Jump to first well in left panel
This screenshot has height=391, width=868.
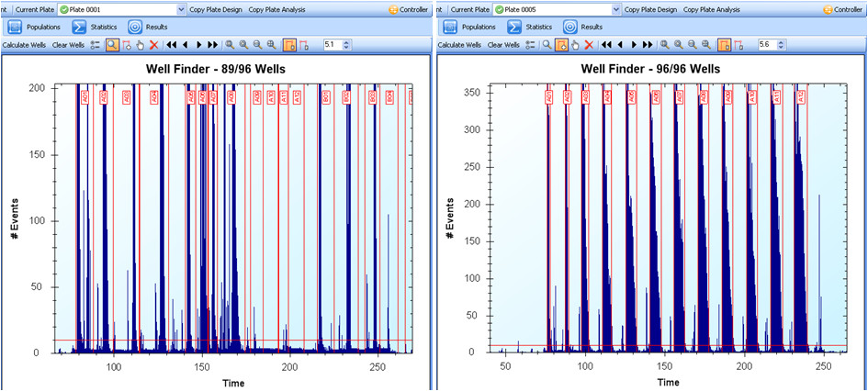click(171, 45)
